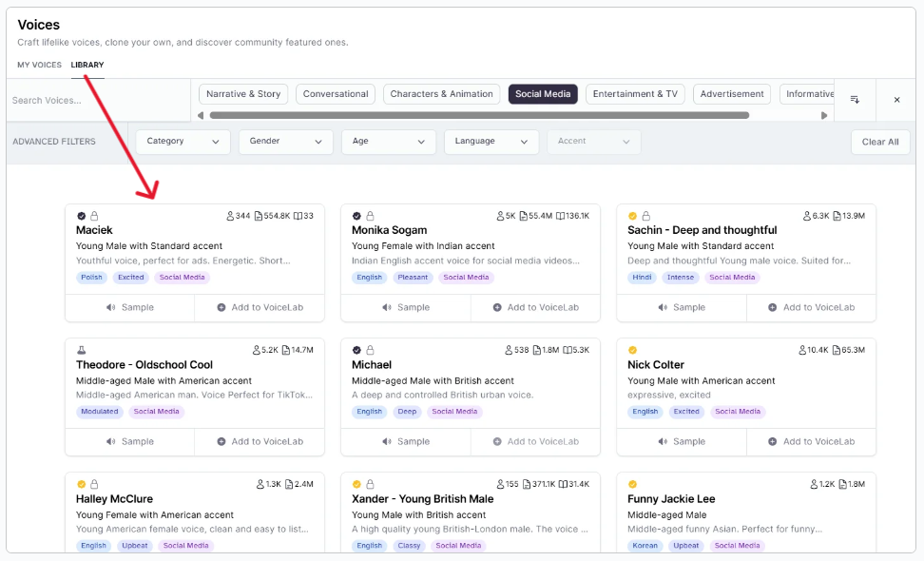Click the Intense tag on Sachin card

click(x=681, y=277)
